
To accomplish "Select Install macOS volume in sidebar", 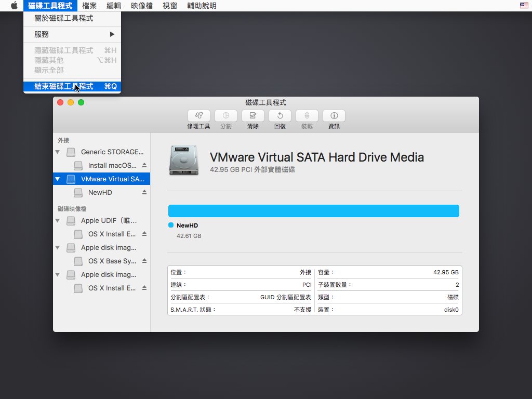I will (101, 166).
